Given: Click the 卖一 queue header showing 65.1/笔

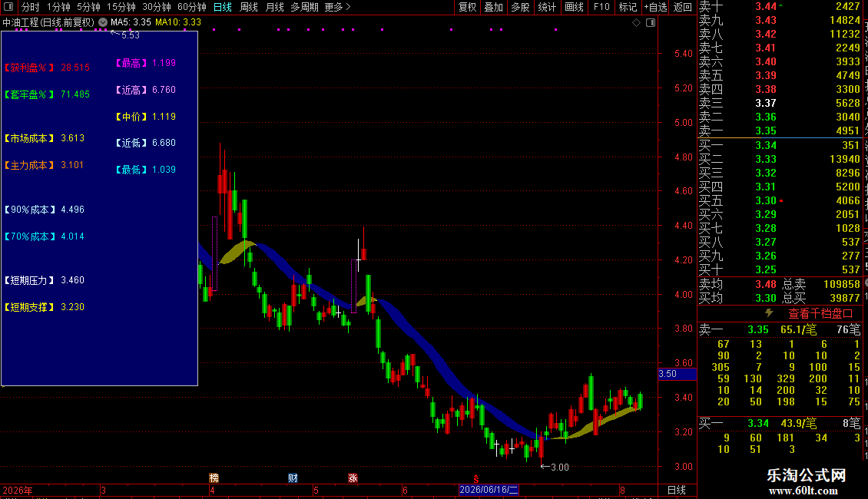Looking at the screenshot, I should point(780,329).
